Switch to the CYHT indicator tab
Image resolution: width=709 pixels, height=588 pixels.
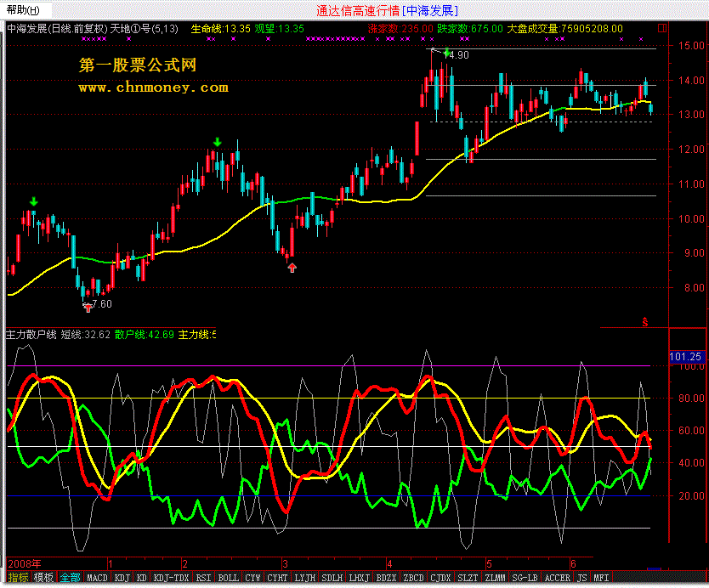[x=277, y=578]
